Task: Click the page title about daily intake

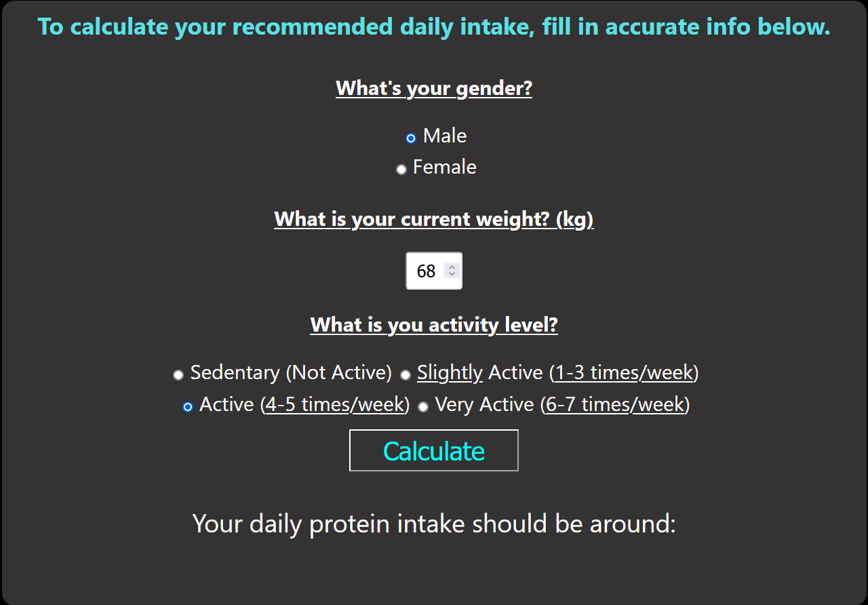Action: click(434, 27)
